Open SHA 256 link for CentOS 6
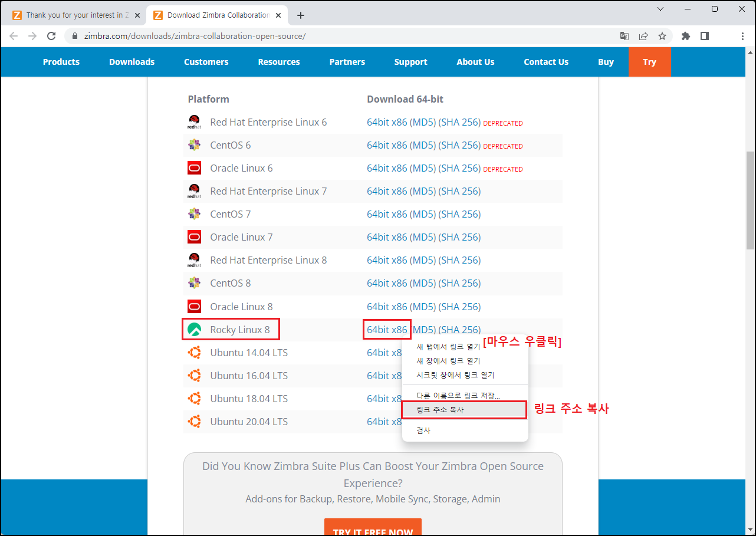756x536 pixels. click(x=460, y=145)
